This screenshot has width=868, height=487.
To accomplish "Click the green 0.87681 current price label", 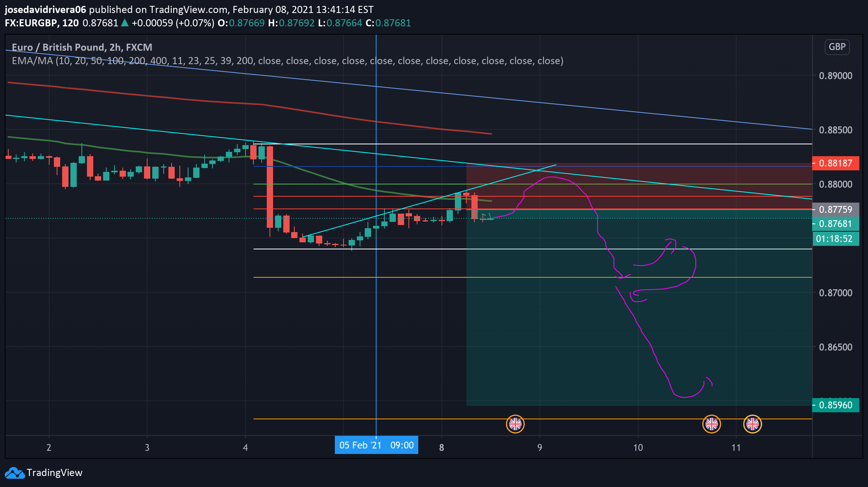I will click(x=835, y=224).
